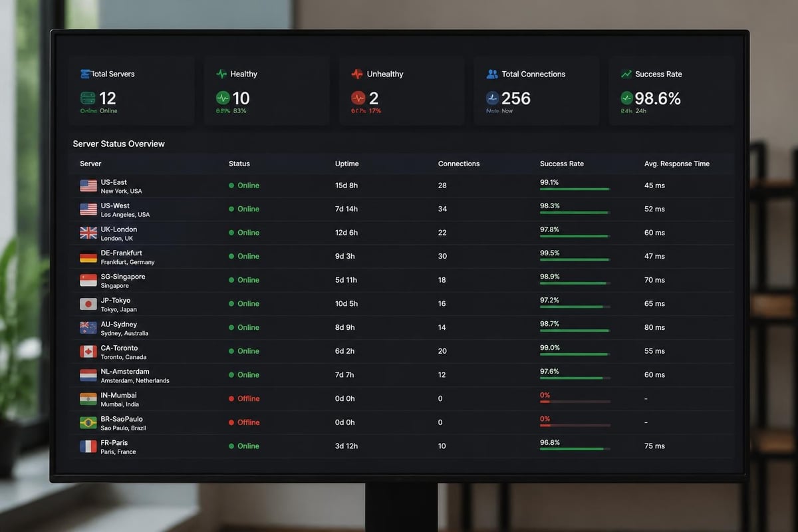This screenshot has height=532, width=798.
Task: Select the US-East server name
Action: [114, 182]
